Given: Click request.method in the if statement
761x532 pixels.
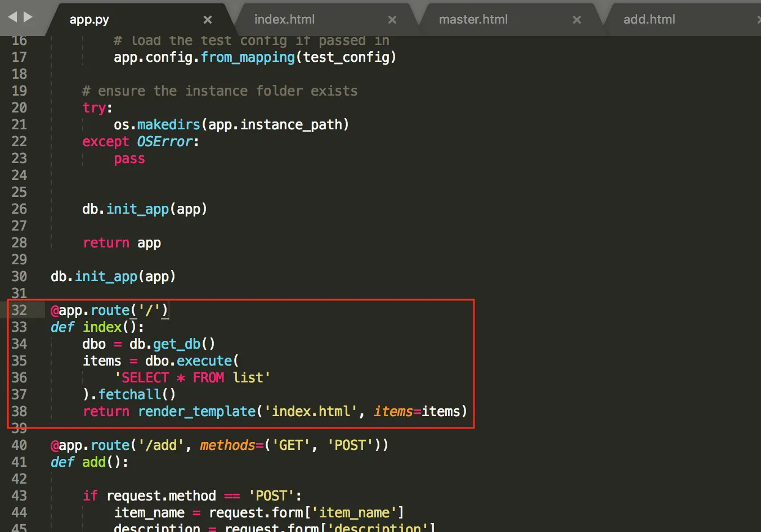Looking at the screenshot, I should point(161,496).
